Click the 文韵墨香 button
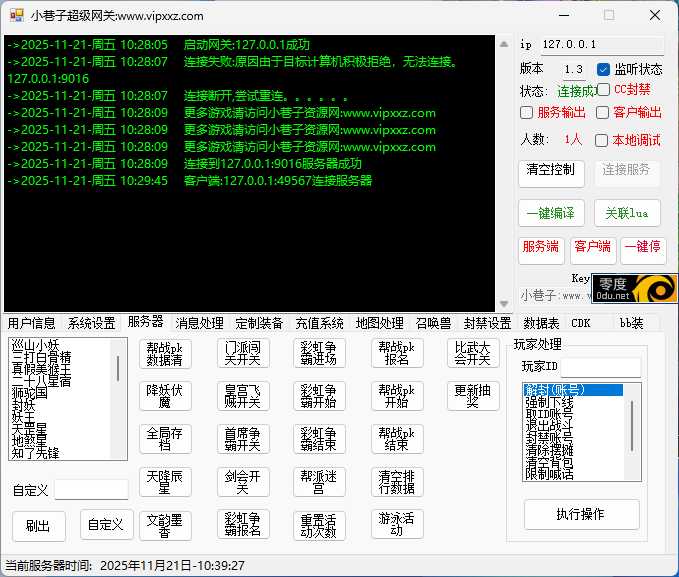Image resolution: width=679 pixels, height=577 pixels. 165,525
